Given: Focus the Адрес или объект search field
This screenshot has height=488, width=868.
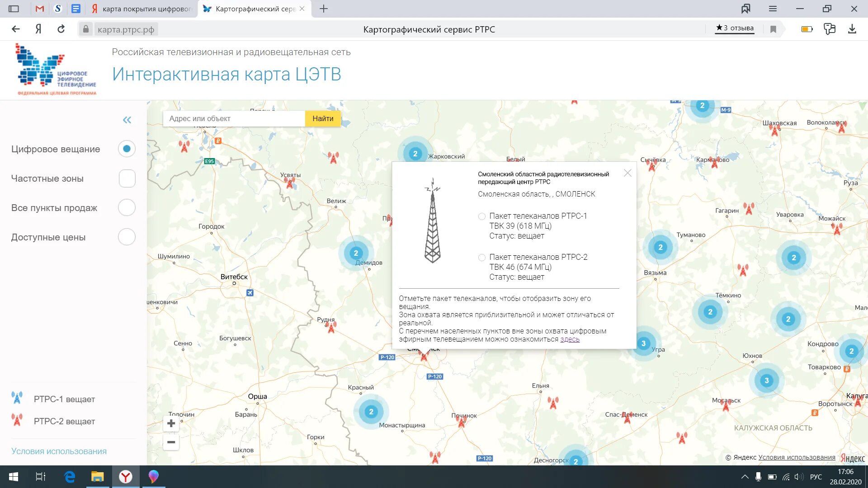Looking at the screenshot, I should (234, 118).
